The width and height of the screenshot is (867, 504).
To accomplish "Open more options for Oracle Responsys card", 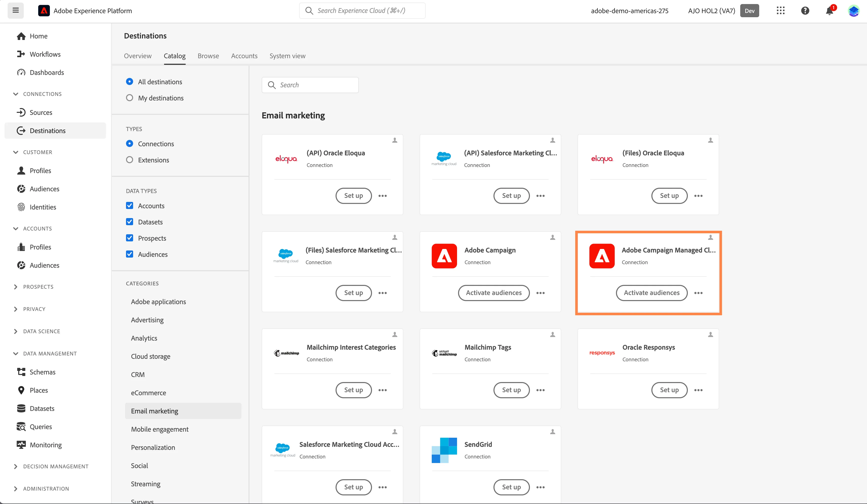I will [x=698, y=390].
